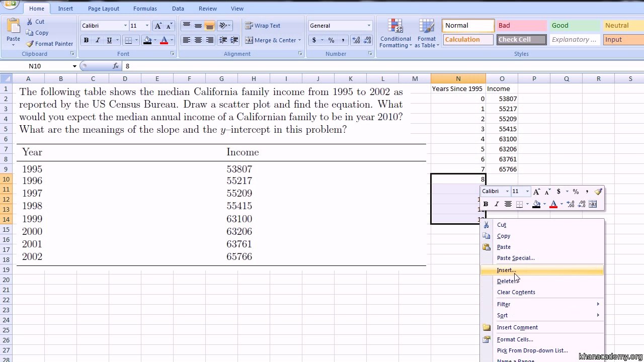The height and width of the screenshot is (362, 644).
Task: Increase font size with the ribbon Grow Font icon
Action: (158, 26)
